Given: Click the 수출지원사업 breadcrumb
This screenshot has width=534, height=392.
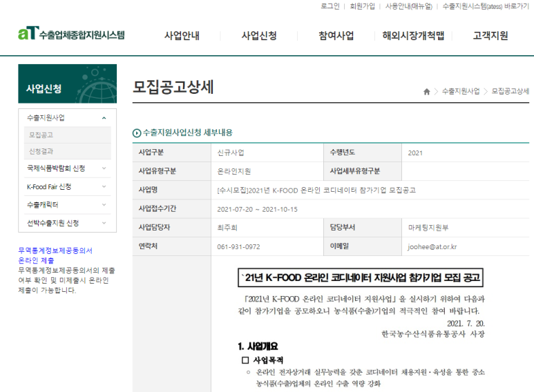Looking at the screenshot, I should pos(461,91).
